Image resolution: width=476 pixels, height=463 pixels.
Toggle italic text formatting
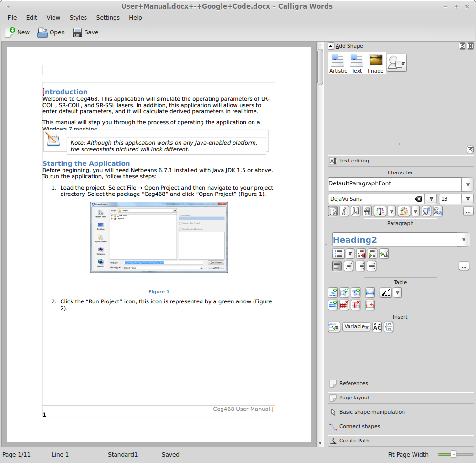point(344,211)
